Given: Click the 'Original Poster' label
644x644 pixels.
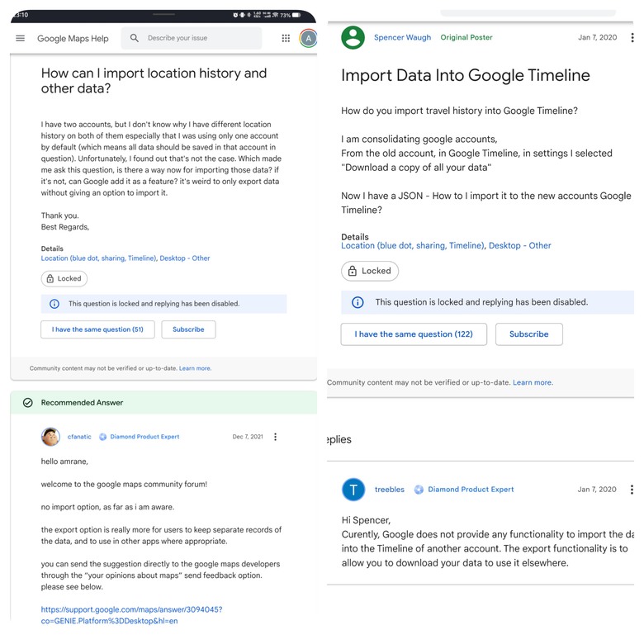Looking at the screenshot, I should [466, 37].
